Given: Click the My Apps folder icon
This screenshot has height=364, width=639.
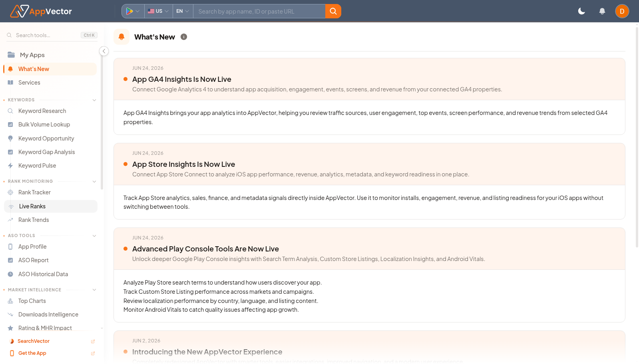Looking at the screenshot, I should point(11,55).
